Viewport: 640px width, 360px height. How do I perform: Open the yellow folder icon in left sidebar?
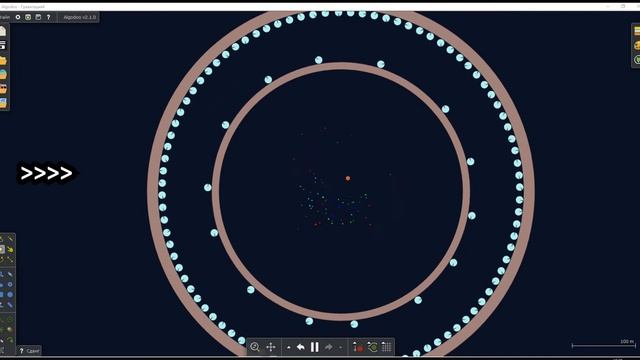pyautogui.click(x=3, y=60)
